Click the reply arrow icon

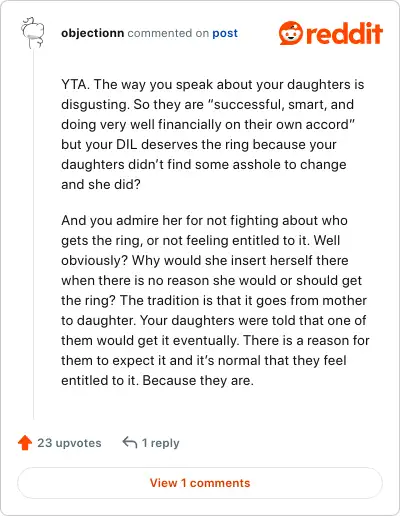[130, 443]
